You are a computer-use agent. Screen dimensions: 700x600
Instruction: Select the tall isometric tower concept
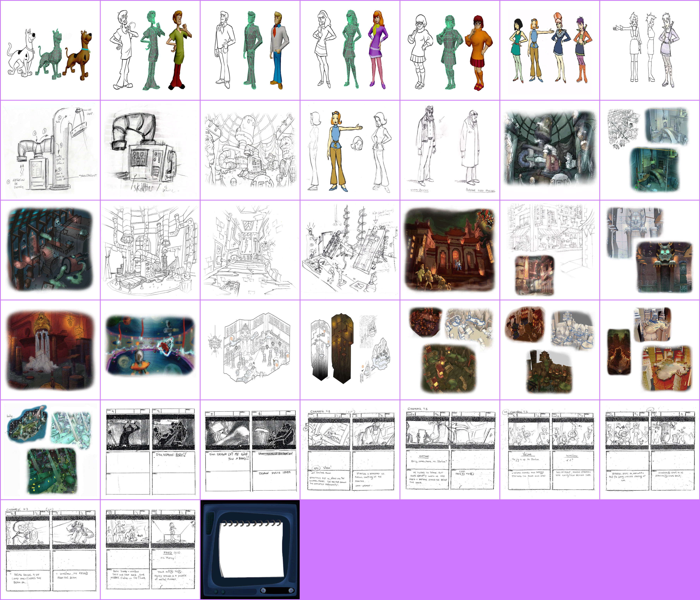[x=350, y=350]
